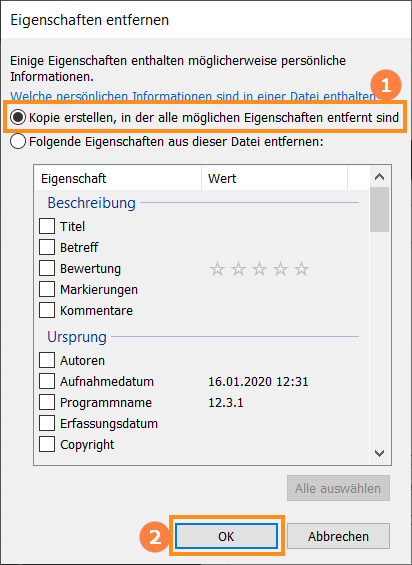The width and height of the screenshot is (412, 565).
Task: Click the Eigenschaft column header
Action: [x=118, y=178]
